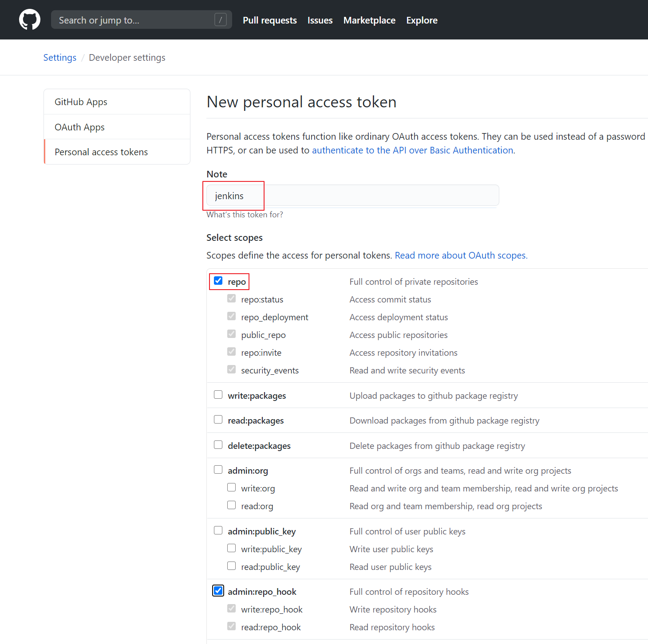Select GitHub Apps in sidebar

pyautogui.click(x=117, y=102)
